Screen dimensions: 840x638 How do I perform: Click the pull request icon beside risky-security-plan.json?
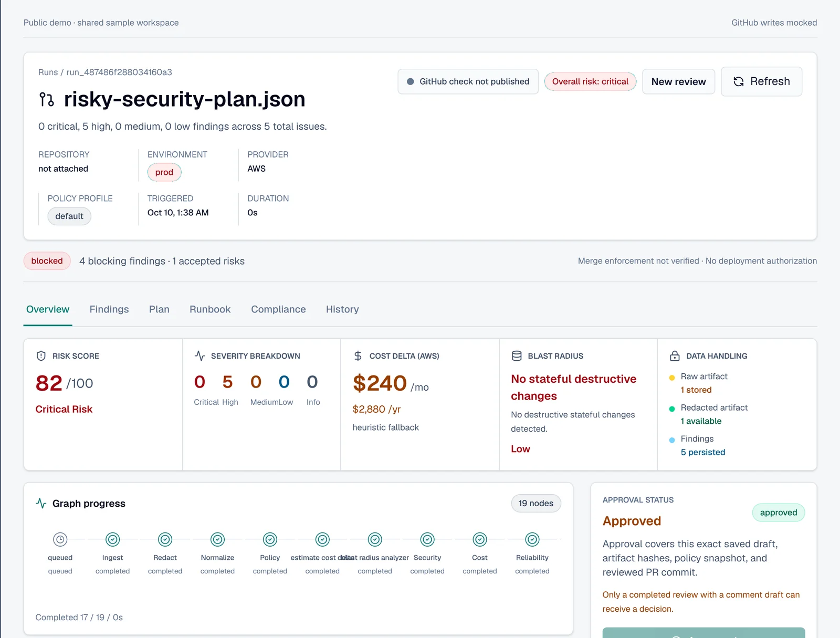point(47,99)
